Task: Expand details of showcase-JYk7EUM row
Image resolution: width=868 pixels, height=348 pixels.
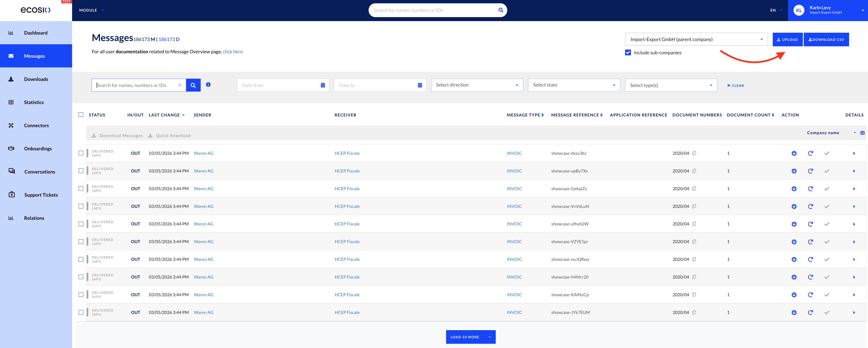Action: click(854, 313)
